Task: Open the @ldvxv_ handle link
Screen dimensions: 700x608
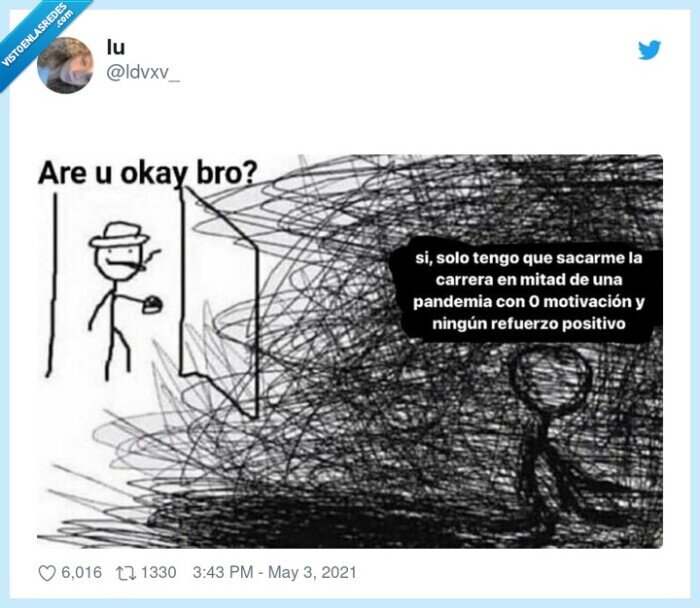Action: click(143, 72)
